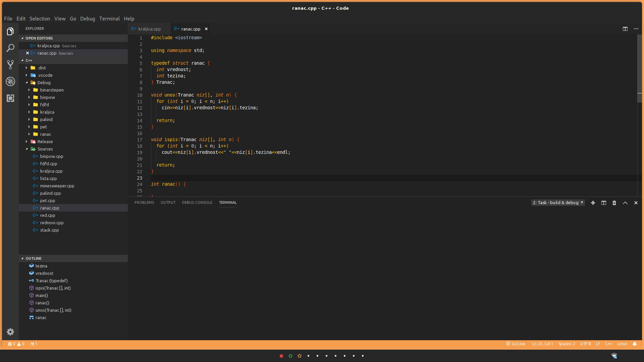
Task: Open the Source Control view
Action: click(10, 65)
